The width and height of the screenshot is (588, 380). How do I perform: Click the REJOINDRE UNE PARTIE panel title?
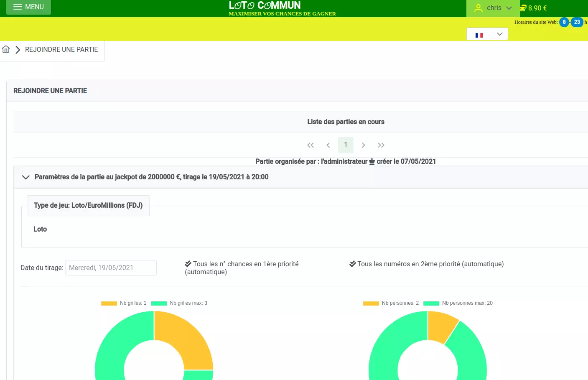point(50,91)
